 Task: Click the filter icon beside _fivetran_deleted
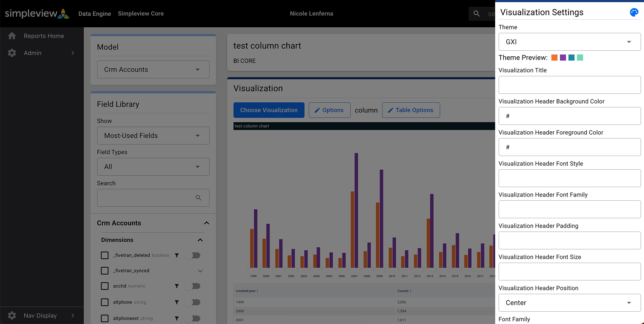pos(177,255)
